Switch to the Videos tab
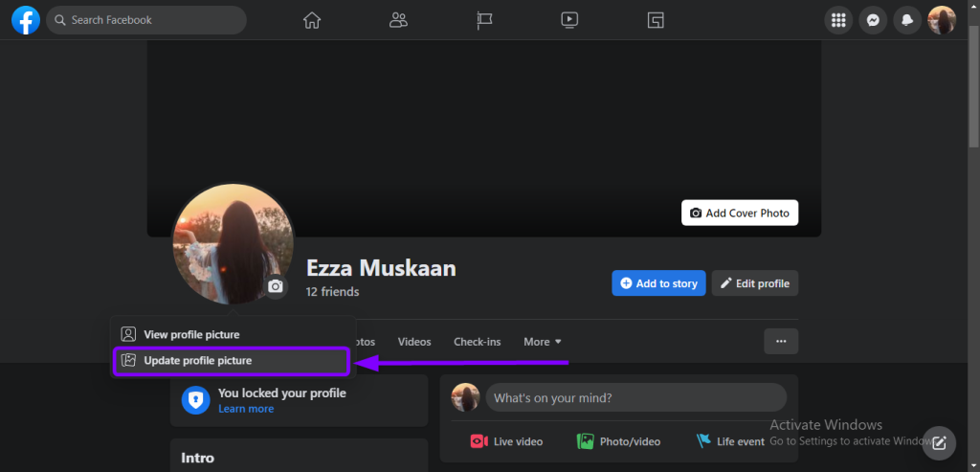This screenshot has height=472, width=980. click(414, 342)
